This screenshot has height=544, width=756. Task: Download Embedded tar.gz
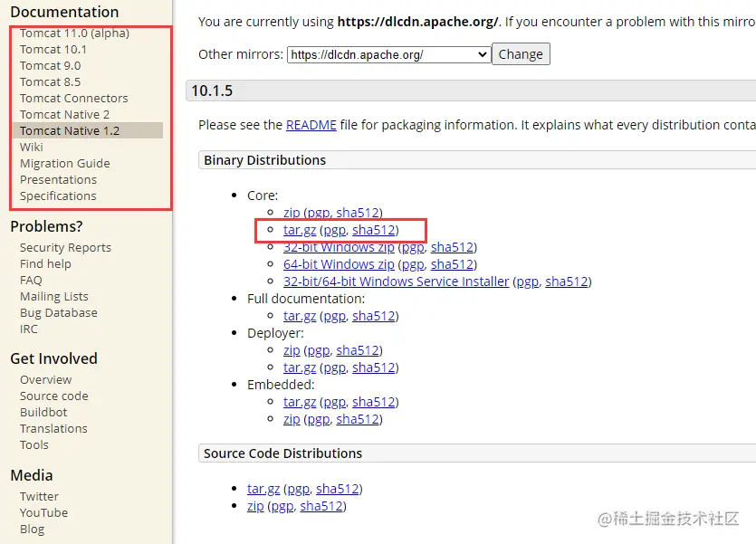pos(300,402)
